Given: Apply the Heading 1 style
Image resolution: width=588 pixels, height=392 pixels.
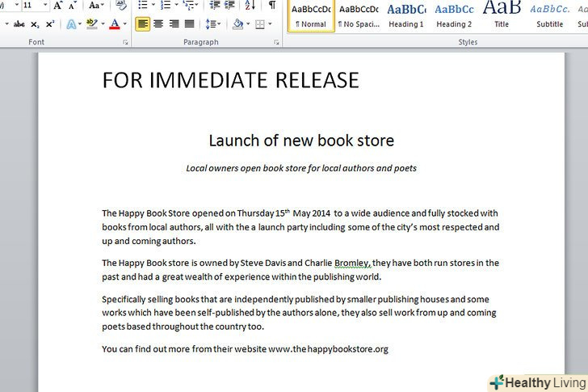Looking at the screenshot, I should (x=406, y=15).
